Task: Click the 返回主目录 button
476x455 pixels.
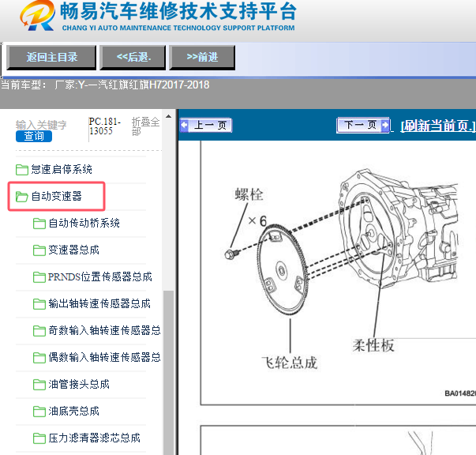Action: pos(51,57)
